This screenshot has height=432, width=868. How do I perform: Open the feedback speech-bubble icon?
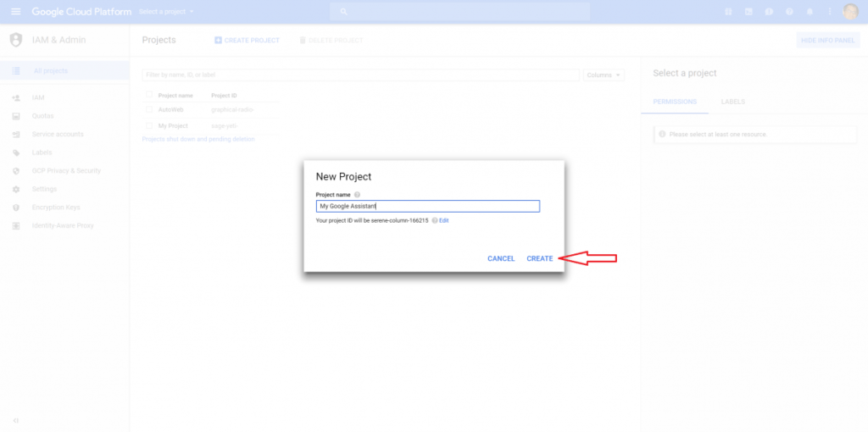[769, 12]
